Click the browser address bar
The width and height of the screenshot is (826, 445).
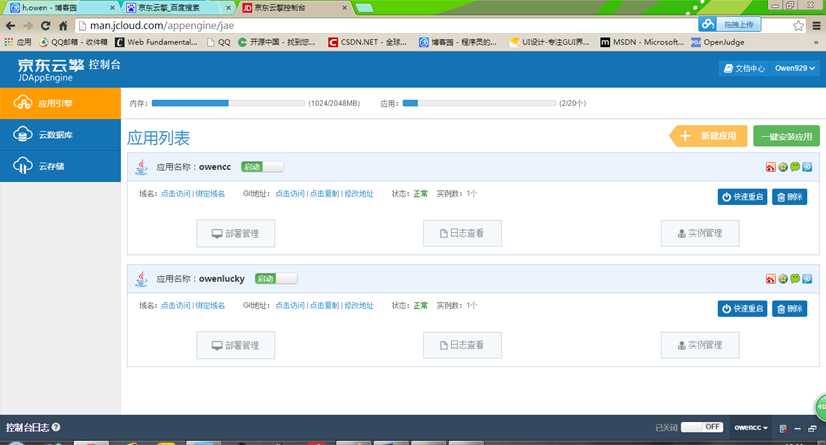point(385,25)
